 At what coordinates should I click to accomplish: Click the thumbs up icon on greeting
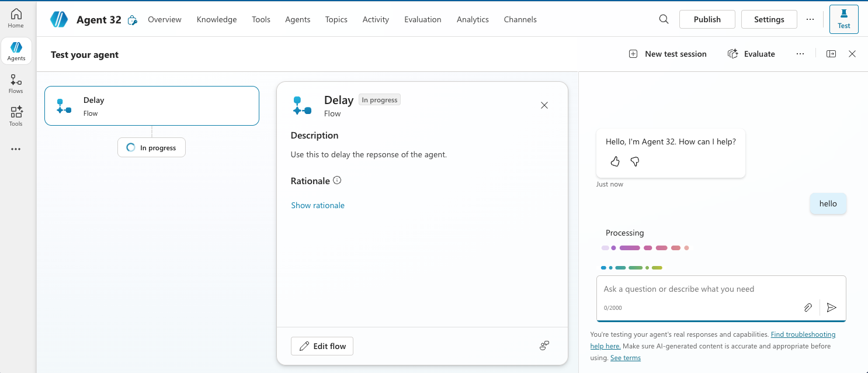tap(615, 162)
